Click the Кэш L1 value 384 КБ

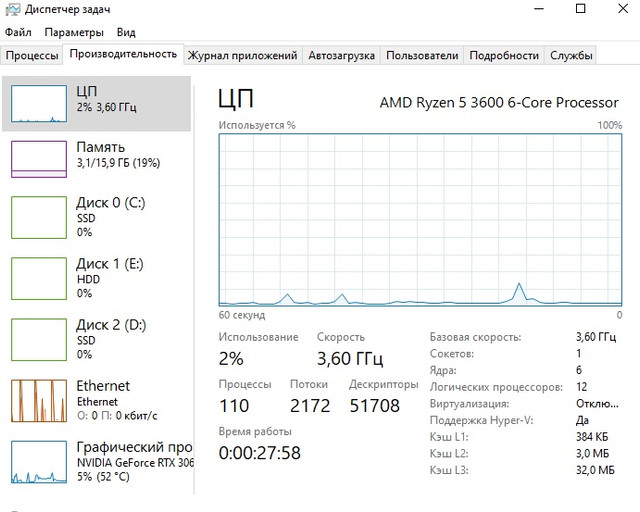coord(592,437)
